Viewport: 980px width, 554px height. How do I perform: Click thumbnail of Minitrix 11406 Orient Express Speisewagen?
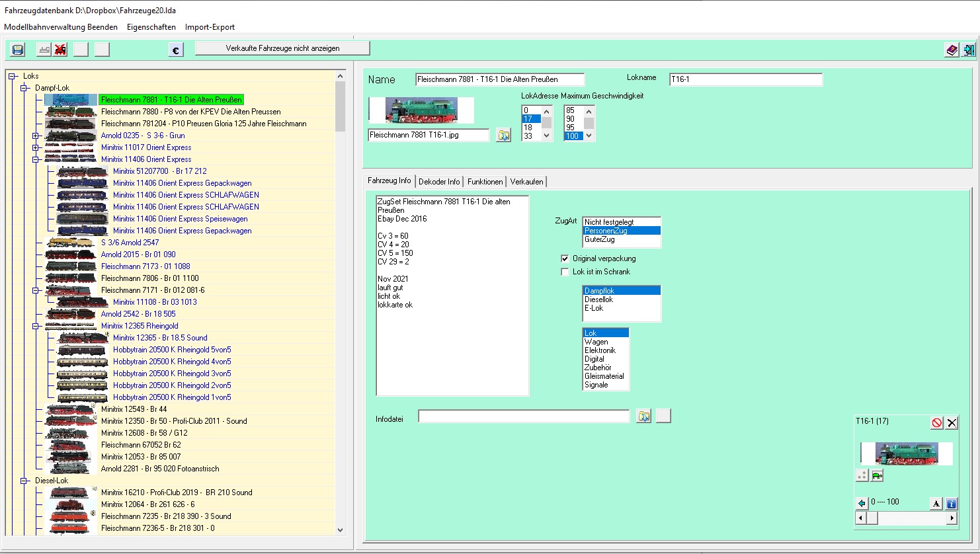pos(83,219)
